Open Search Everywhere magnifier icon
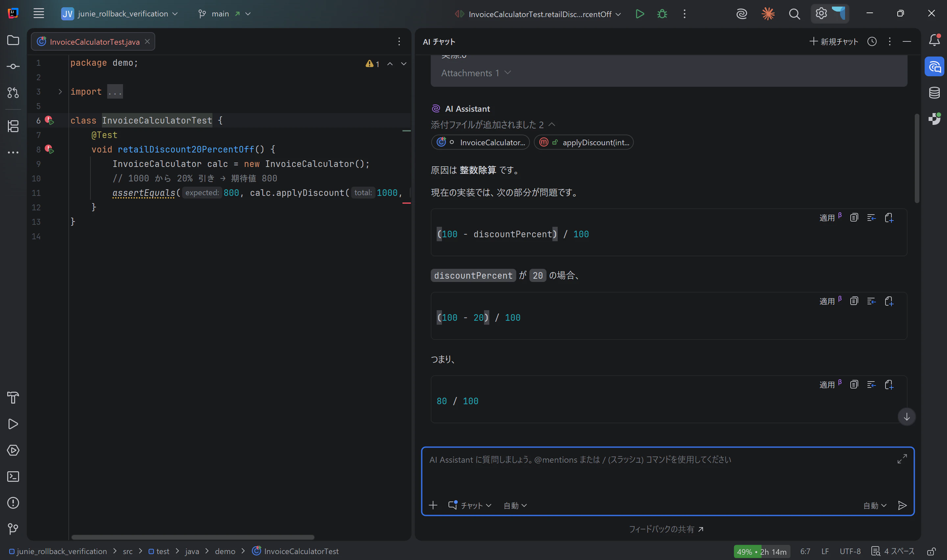This screenshot has height=560, width=947. tap(794, 14)
